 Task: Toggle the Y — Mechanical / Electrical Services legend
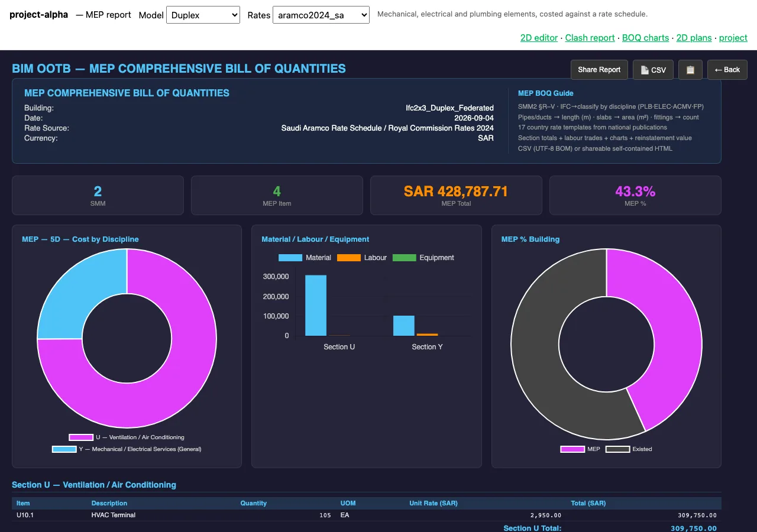click(127, 449)
